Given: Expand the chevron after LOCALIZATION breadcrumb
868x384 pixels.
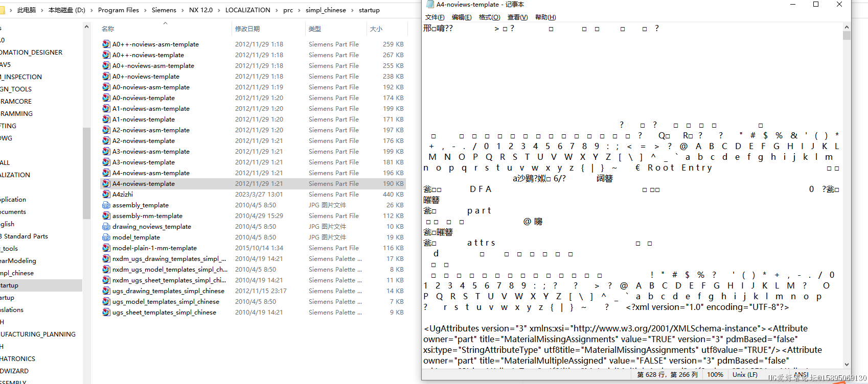Looking at the screenshot, I should [x=277, y=10].
